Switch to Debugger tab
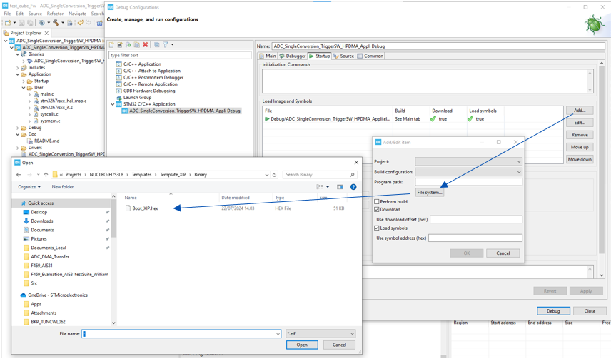The image size is (611, 364). pyautogui.click(x=292, y=56)
